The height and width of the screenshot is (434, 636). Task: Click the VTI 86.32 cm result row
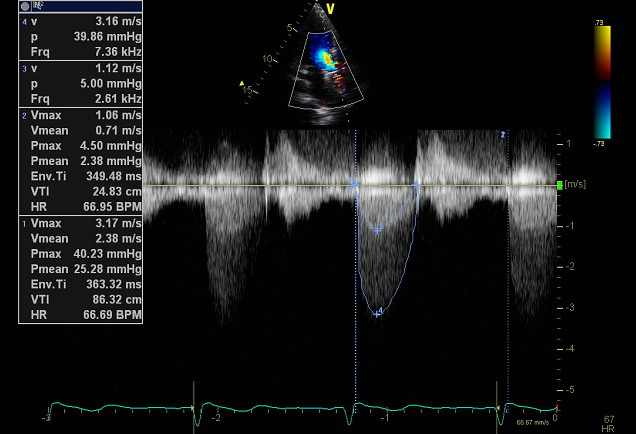(80, 299)
